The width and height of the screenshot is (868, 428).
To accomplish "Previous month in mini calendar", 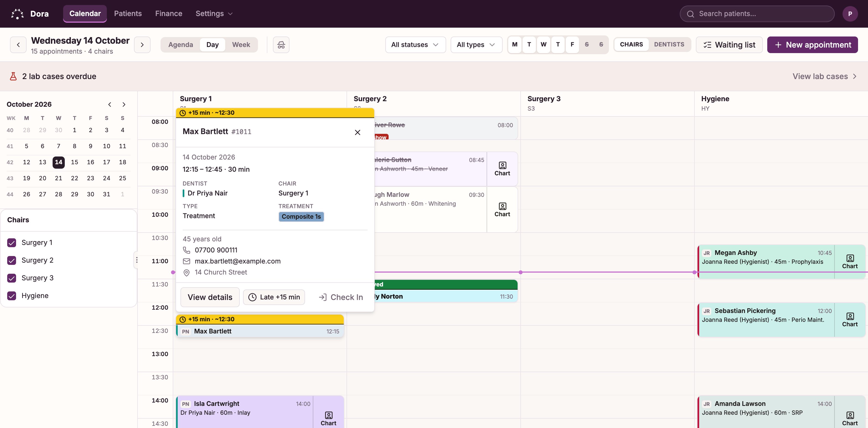I will click(x=110, y=104).
